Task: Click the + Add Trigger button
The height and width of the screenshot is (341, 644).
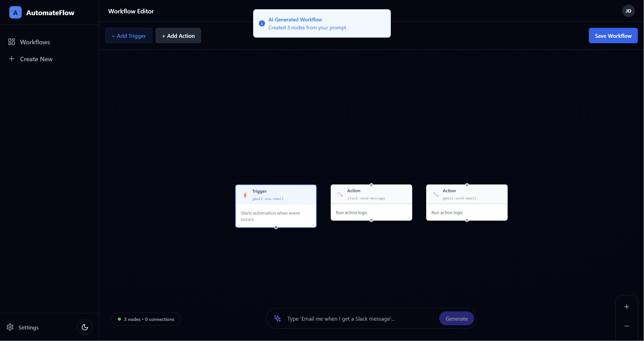Action: pyautogui.click(x=129, y=36)
